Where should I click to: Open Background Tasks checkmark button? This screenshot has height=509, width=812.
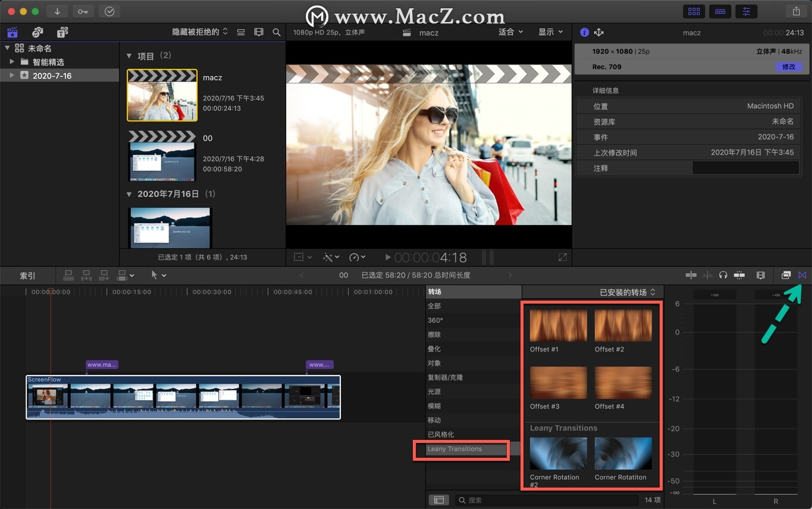click(x=109, y=11)
